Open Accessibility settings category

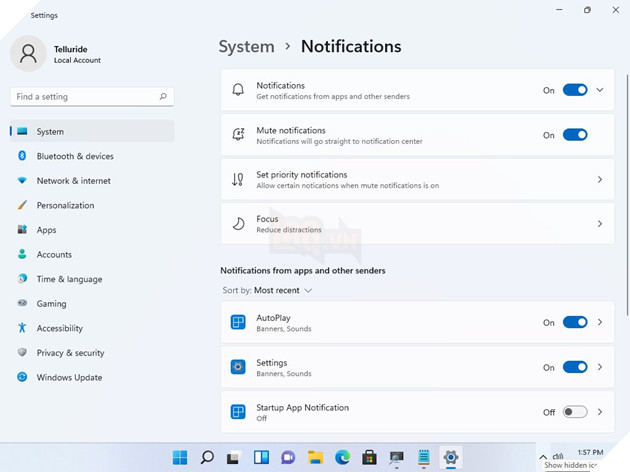click(92, 328)
